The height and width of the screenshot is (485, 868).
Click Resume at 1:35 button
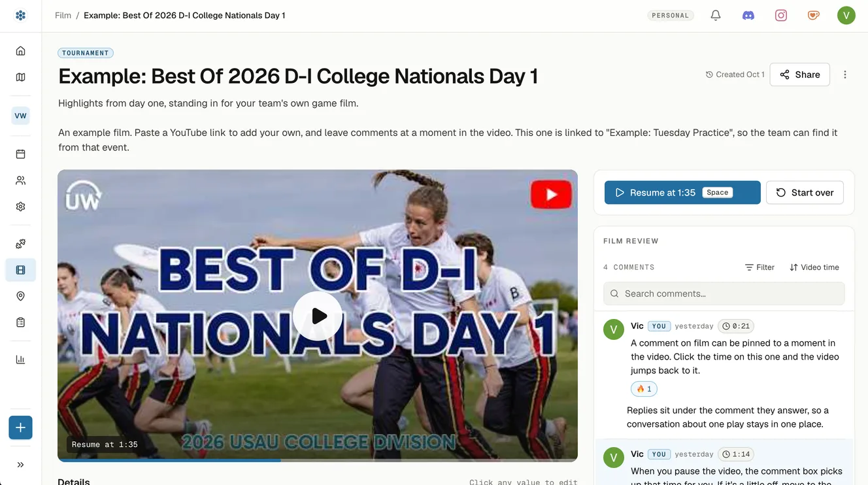682,192
